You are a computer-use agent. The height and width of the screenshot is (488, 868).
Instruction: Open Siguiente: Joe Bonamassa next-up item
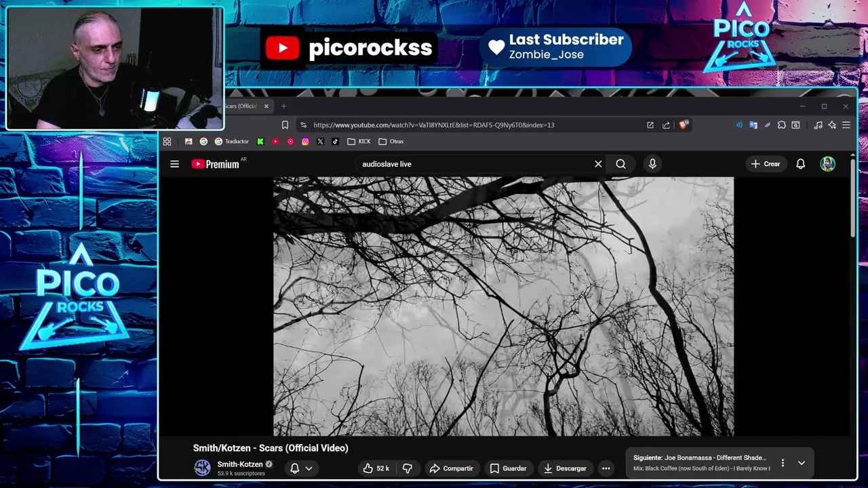coord(701,463)
